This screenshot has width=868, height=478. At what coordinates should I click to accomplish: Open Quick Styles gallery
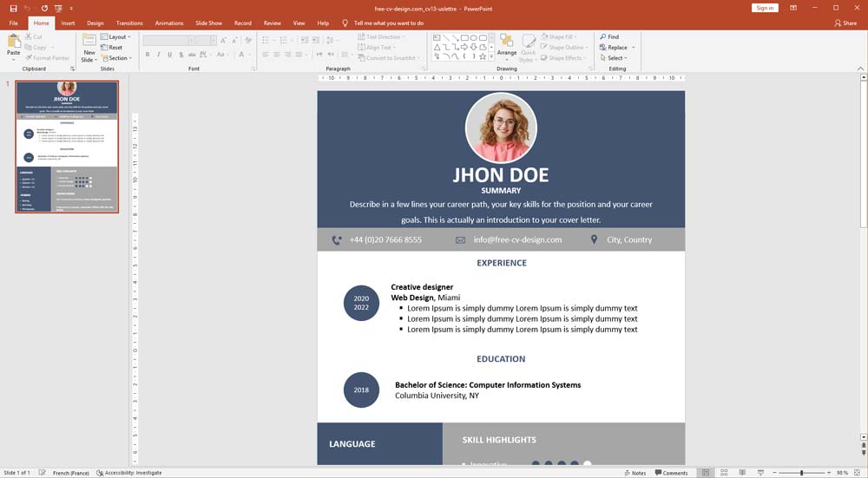pos(528,48)
